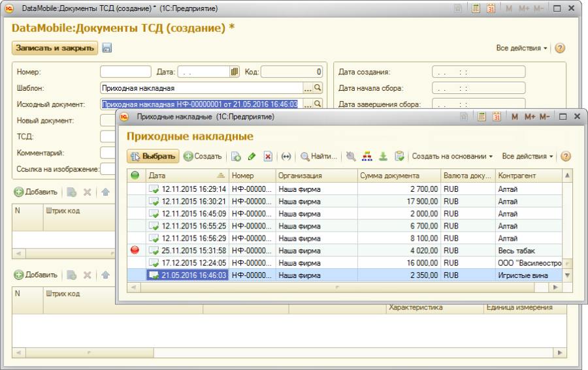Click the Шаблон field with Приходная накладная
Screen dimensions: 588x370
click(202, 88)
